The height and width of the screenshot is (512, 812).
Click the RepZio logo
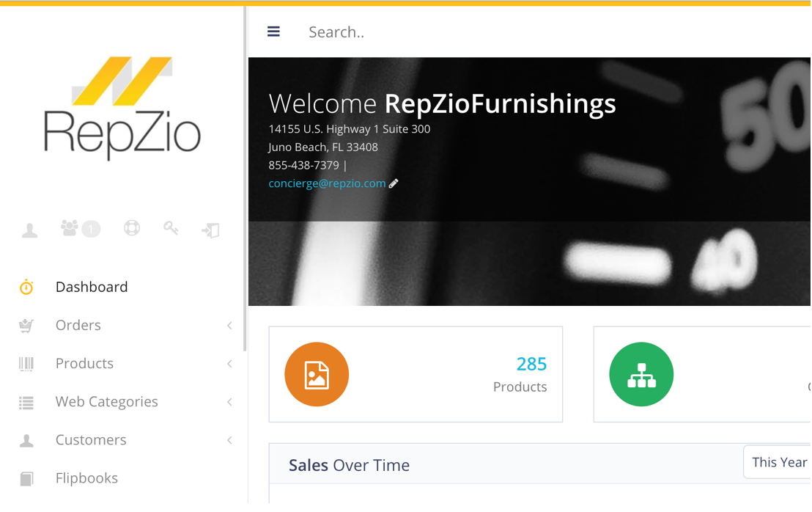122,108
